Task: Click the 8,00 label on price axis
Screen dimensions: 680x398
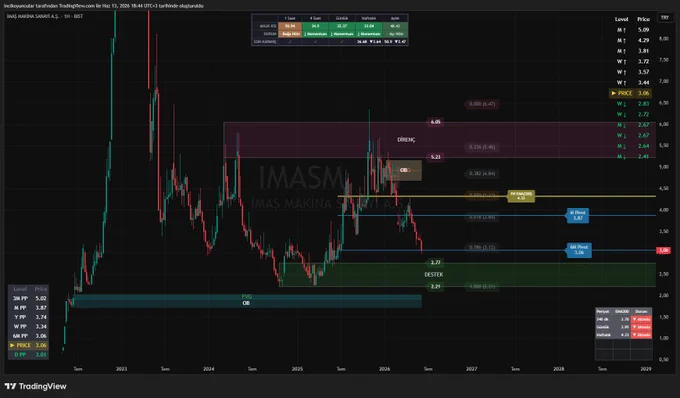Action: [x=664, y=39]
